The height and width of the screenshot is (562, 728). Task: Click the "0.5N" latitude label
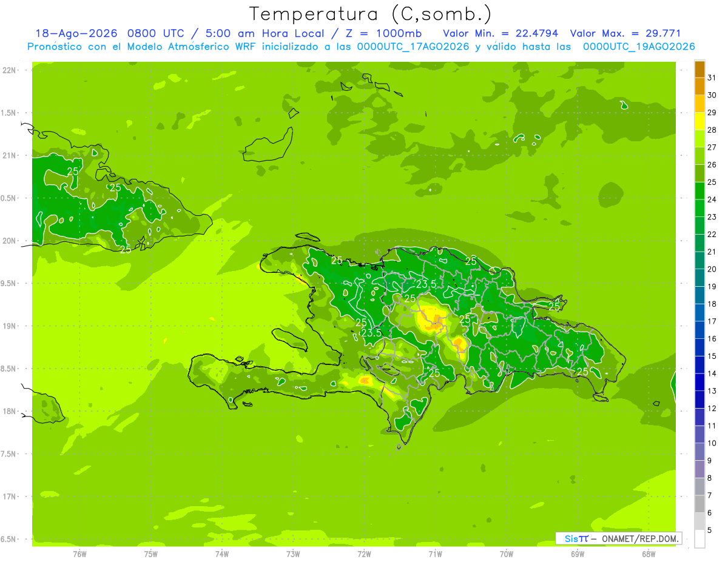pos(10,198)
